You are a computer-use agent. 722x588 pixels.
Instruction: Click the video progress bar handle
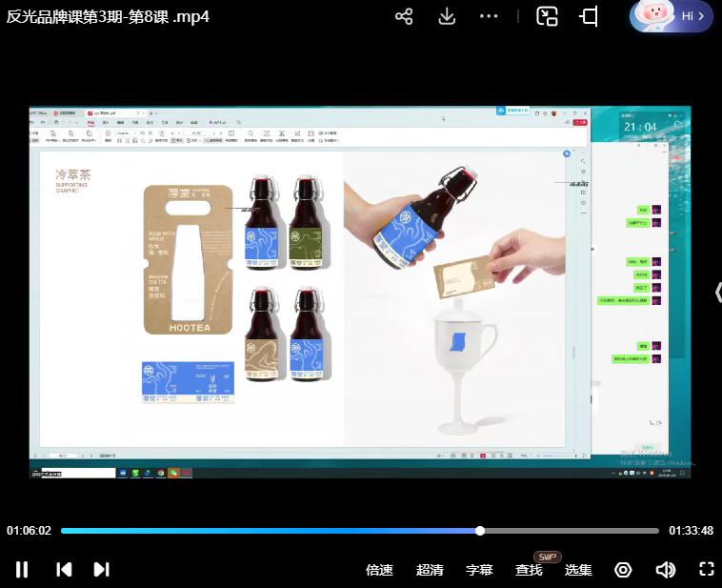click(480, 531)
